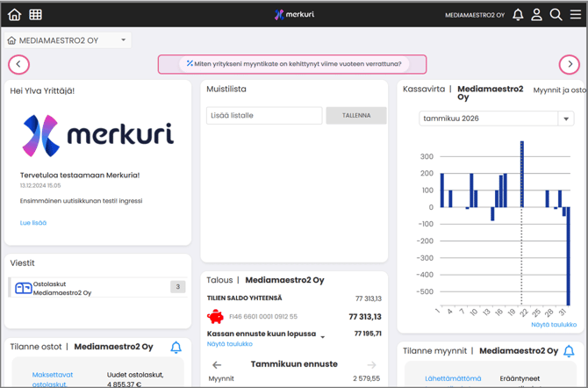Click the Tallenna button in Muistilista

coord(356,116)
